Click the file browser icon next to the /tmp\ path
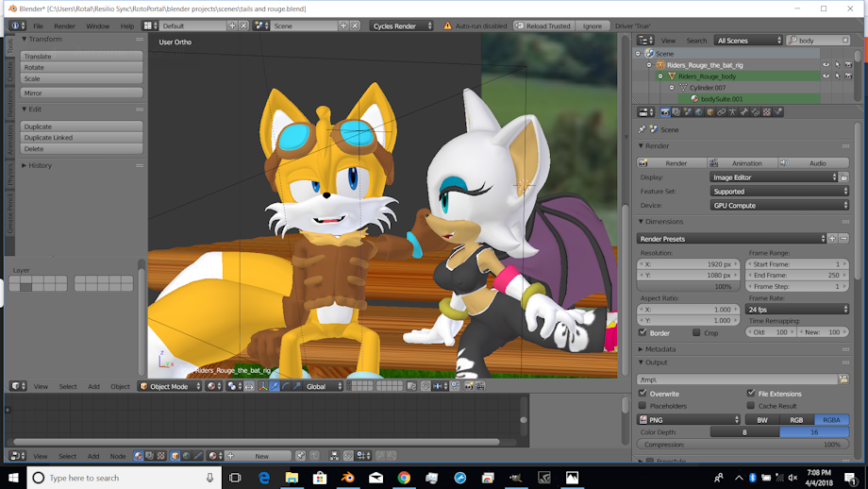 coord(843,379)
